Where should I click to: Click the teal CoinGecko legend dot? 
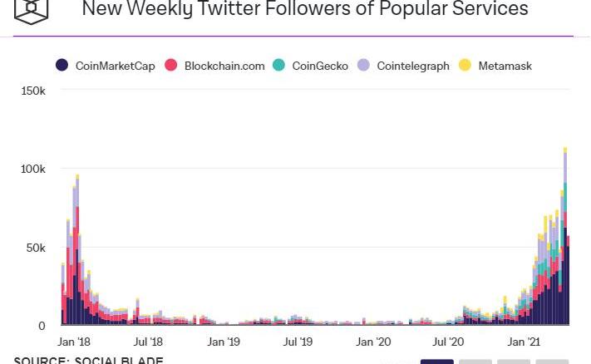279,66
